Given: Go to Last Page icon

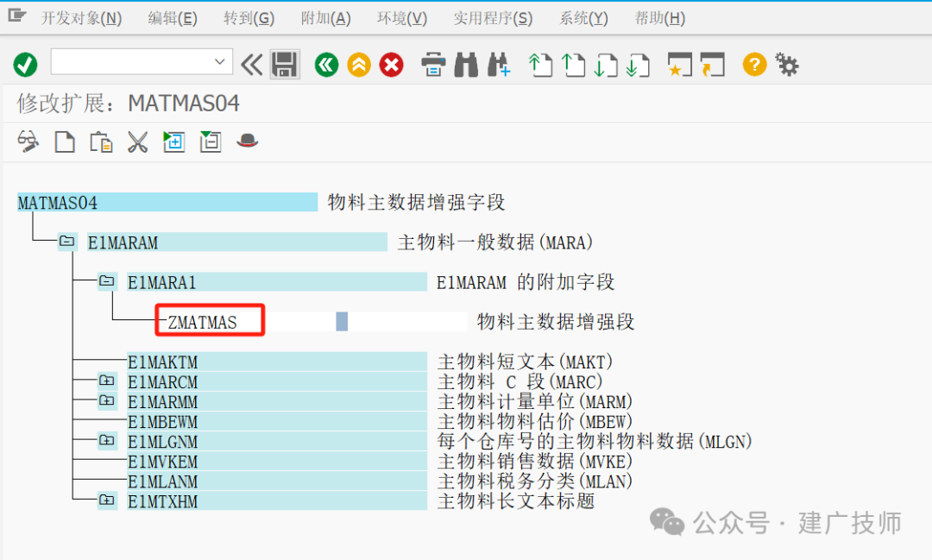Looking at the screenshot, I should [x=638, y=64].
